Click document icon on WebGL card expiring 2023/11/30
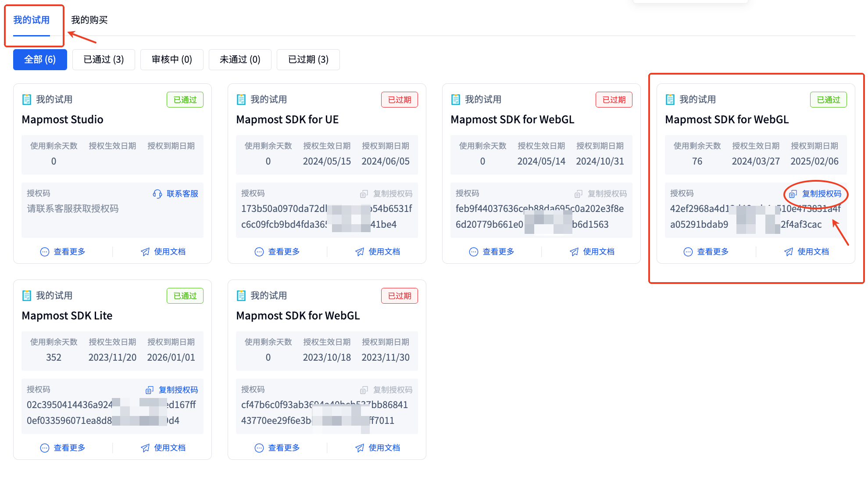Image resolution: width=868 pixels, height=484 pixels. tap(241, 296)
